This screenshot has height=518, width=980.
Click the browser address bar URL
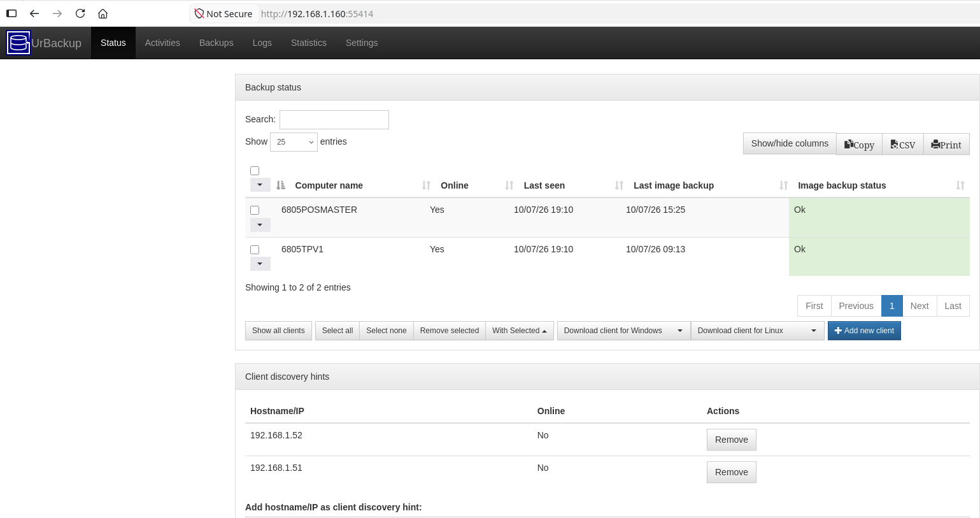point(317,14)
